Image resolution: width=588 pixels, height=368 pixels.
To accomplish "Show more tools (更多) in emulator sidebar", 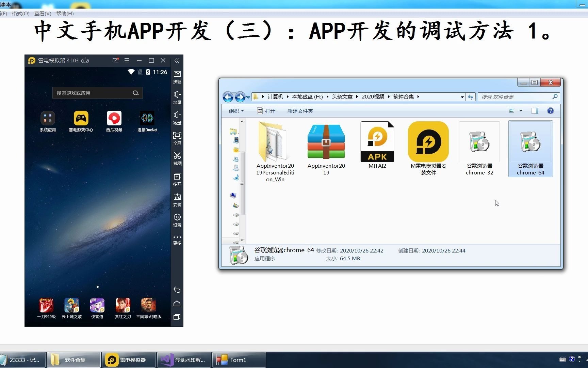I will 177,240.
